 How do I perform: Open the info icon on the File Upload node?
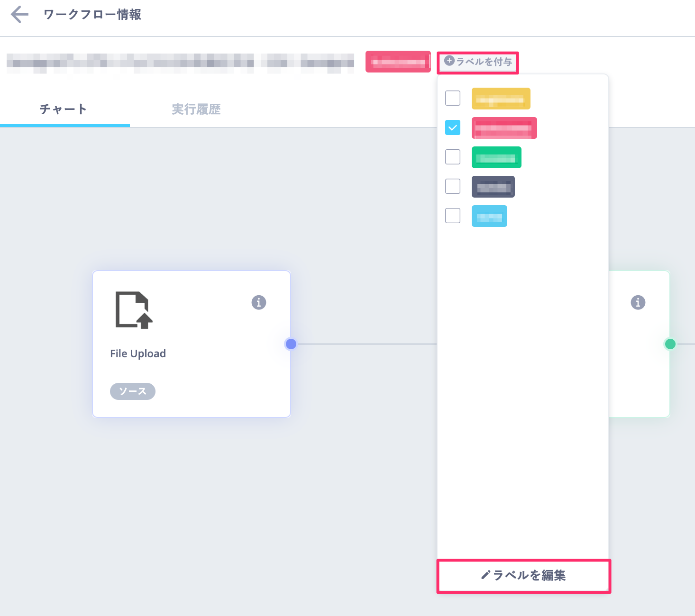pos(258,302)
